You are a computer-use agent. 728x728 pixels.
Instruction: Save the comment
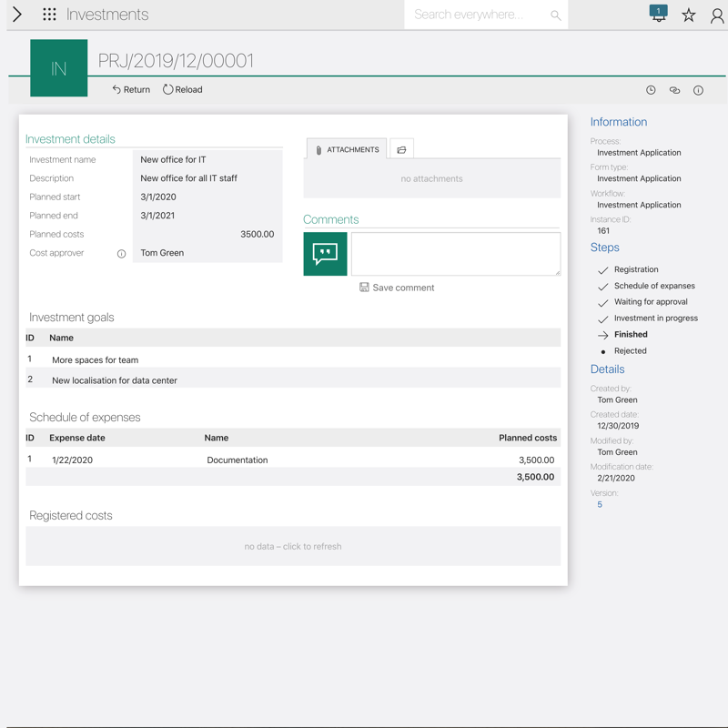tap(397, 288)
